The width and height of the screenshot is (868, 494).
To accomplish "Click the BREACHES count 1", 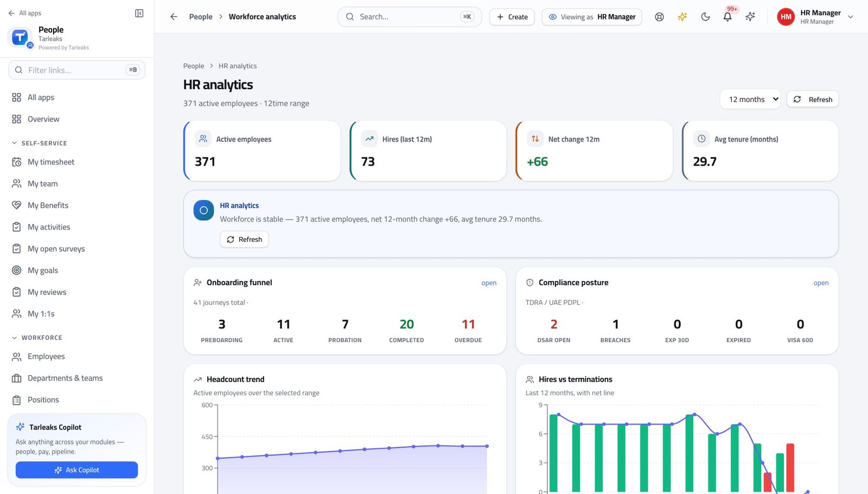I will click(615, 324).
